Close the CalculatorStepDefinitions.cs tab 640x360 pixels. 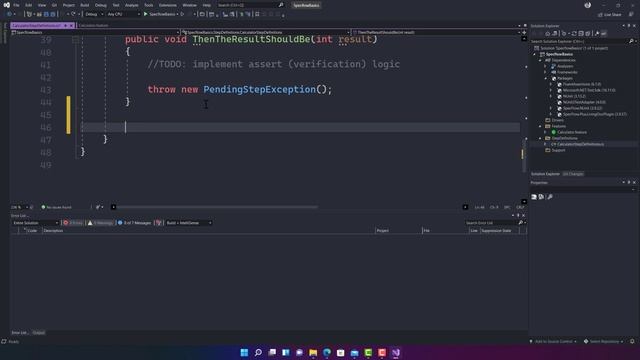(71, 25)
